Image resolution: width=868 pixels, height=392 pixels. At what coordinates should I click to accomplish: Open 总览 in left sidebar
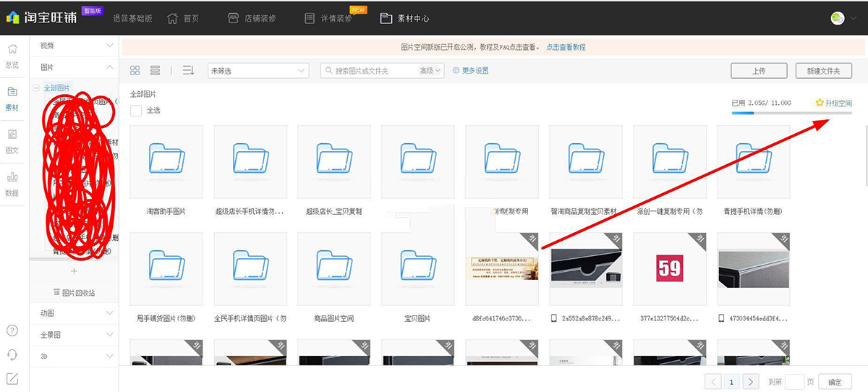[x=12, y=55]
